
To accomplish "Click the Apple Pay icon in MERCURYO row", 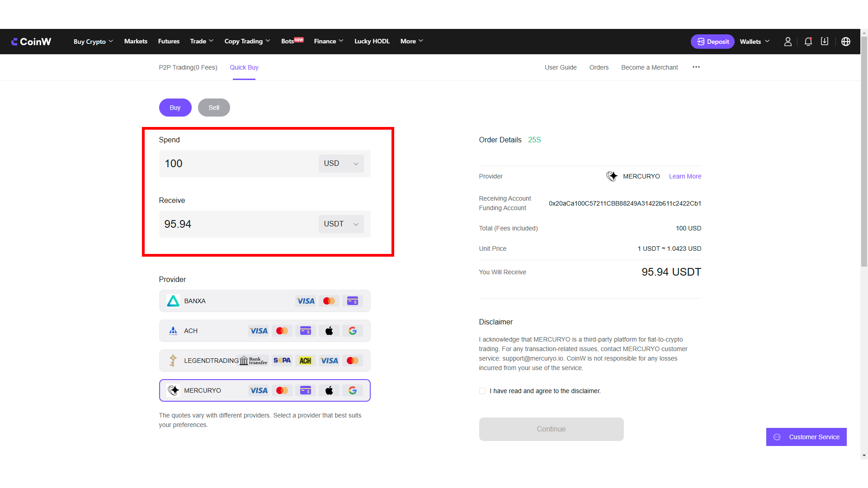I will click(x=329, y=390).
